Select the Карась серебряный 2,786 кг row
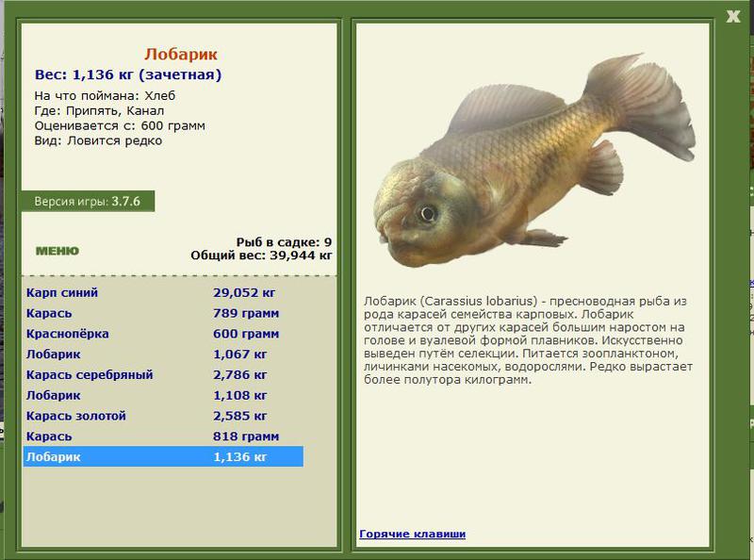Viewport: 754px width, 560px height. tap(163, 375)
